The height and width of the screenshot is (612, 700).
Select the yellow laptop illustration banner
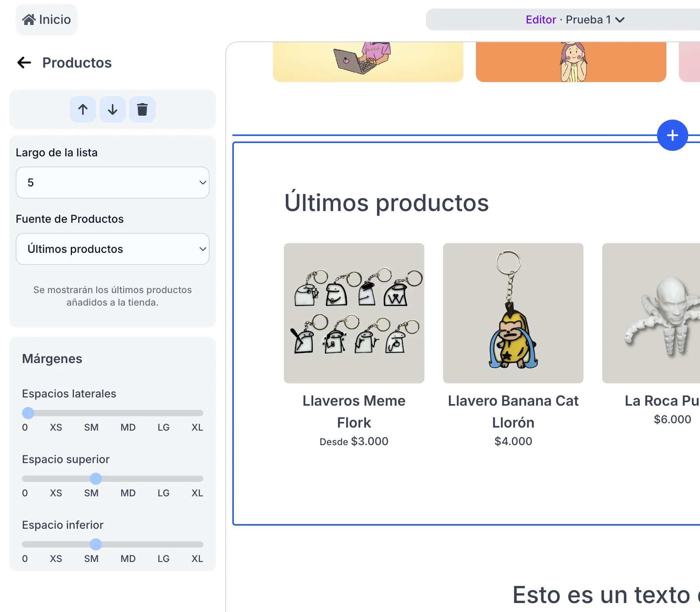pos(368,62)
